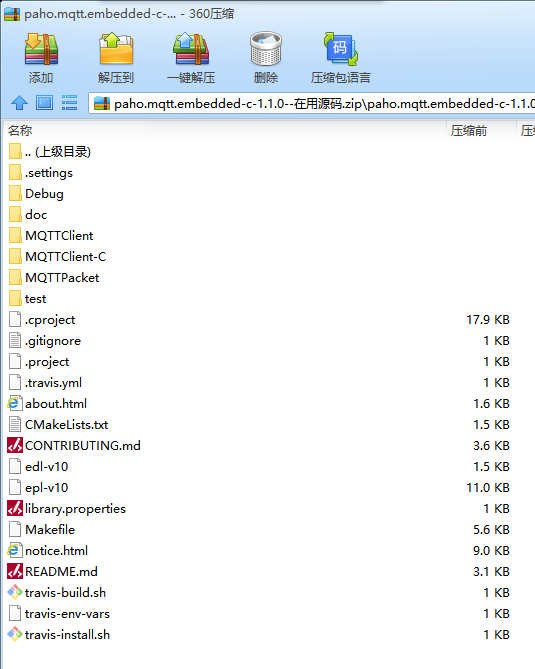Select the travis-build.sh file icon
The height and width of the screenshot is (669, 535).
(15, 592)
